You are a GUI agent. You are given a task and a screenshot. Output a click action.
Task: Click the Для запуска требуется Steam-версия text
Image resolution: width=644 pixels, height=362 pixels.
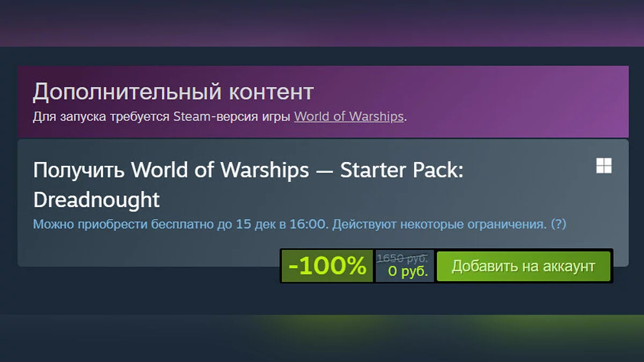pyautogui.click(x=162, y=116)
